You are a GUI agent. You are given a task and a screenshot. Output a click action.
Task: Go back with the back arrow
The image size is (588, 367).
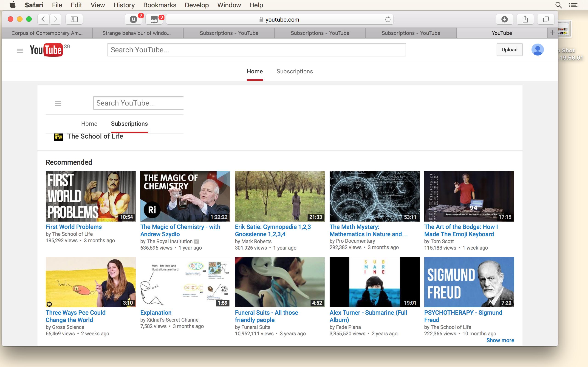[x=43, y=19]
